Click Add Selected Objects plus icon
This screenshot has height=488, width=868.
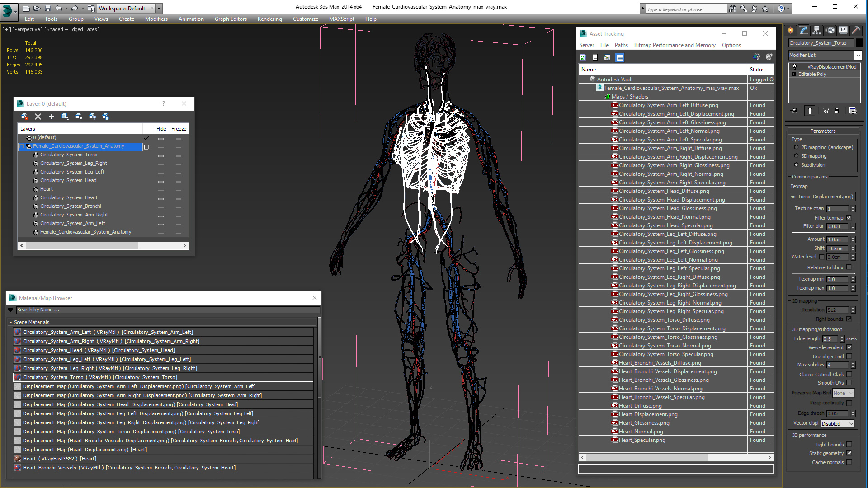52,117
